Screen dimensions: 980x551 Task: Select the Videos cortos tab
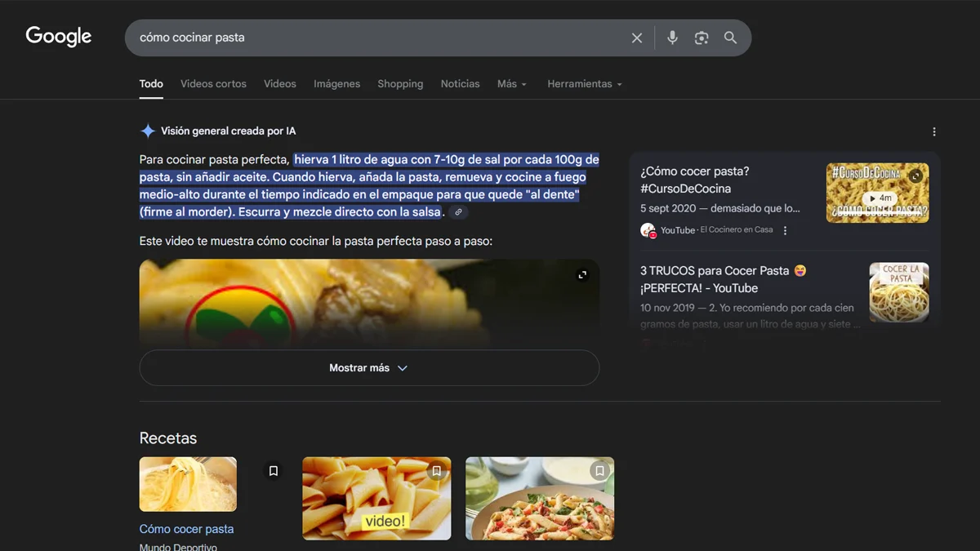[x=212, y=83]
